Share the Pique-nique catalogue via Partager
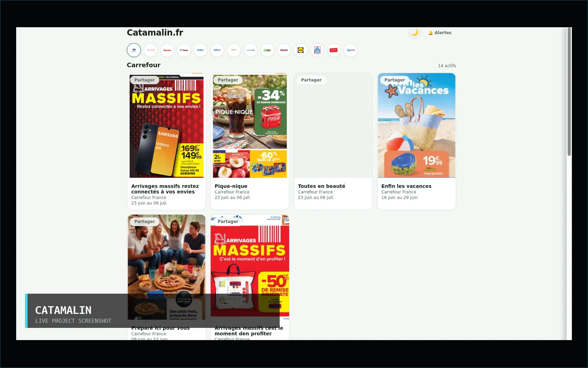The height and width of the screenshot is (368, 588). pyautogui.click(x=228, y=80)
